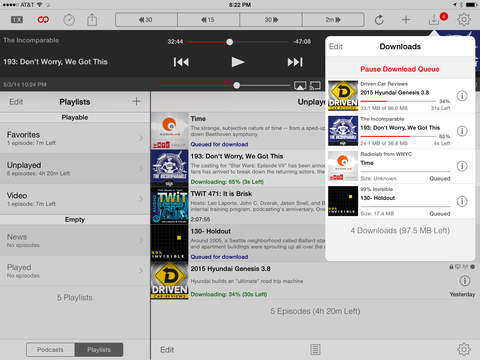Tap the AirPlay icon
This screenshot has height=360, width=480.
(x=300, y=86)
